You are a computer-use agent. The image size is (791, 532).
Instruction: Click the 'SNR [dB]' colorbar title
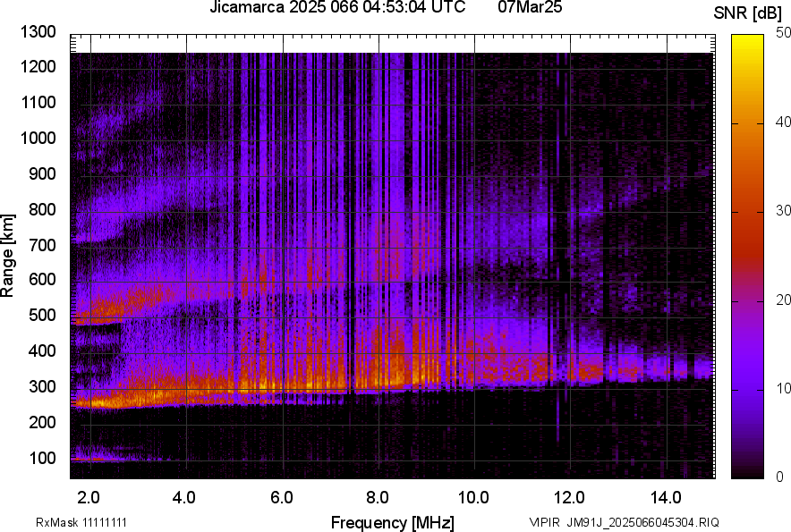pyautogui.click(x=750, y=13)
